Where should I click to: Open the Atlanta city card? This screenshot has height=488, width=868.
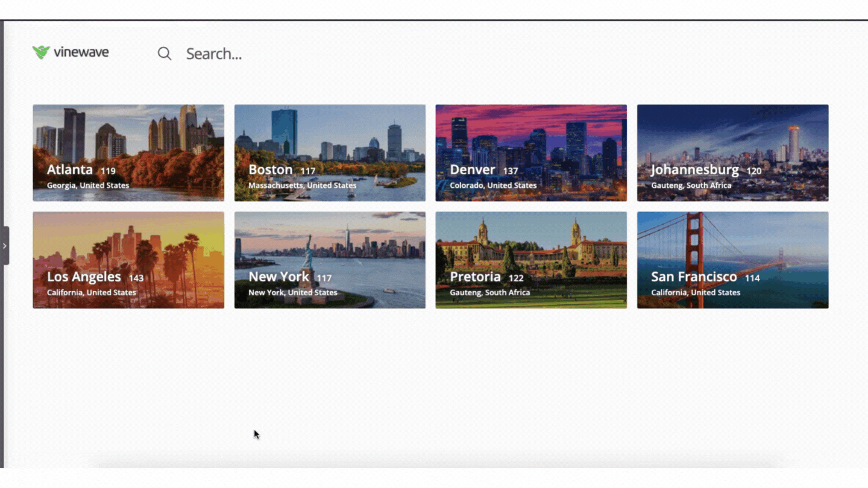click(x=128, y=153)
